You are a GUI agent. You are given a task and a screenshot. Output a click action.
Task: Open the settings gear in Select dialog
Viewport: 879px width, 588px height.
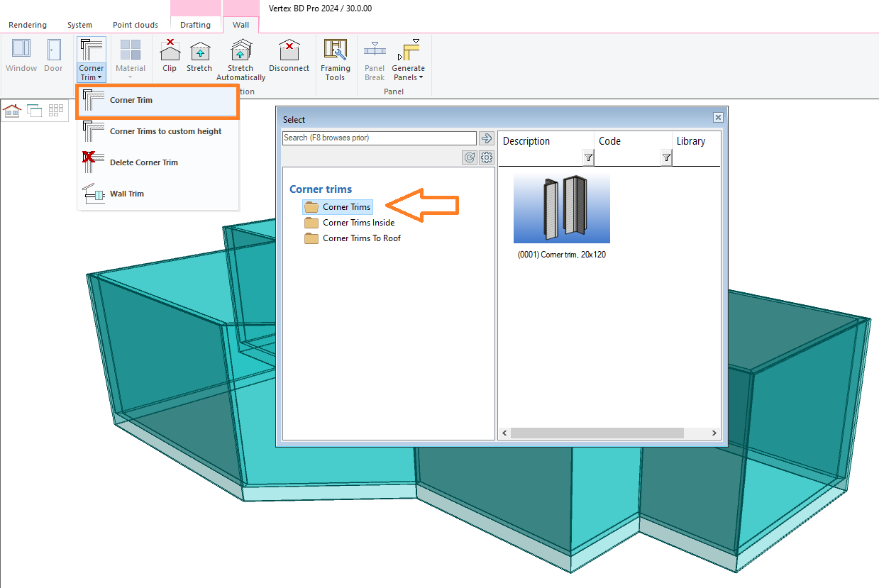click(x=487, y=157)
